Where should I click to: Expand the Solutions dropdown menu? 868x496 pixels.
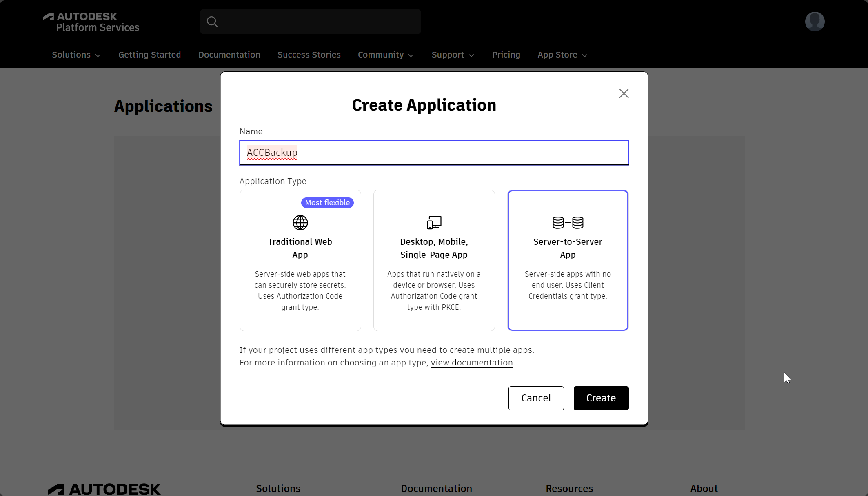tap(76, 55)
